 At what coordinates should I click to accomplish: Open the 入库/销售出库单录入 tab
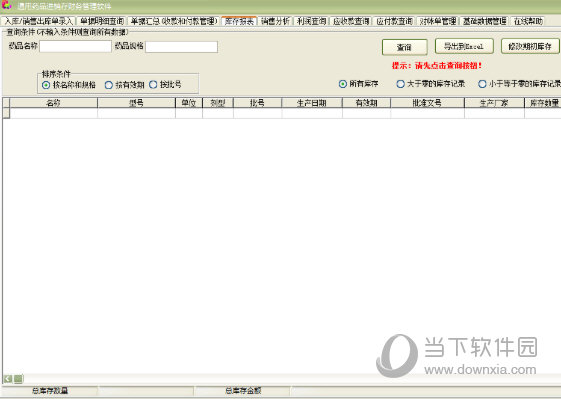pos(39,21)
